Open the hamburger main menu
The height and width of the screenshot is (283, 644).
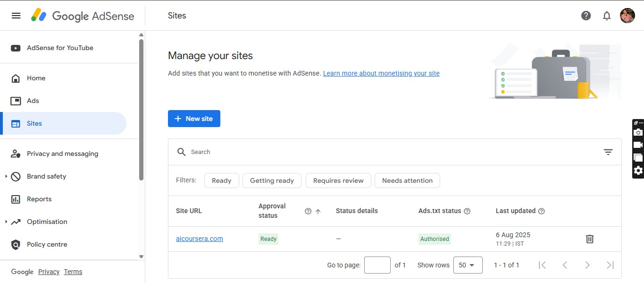coord(16,16)
